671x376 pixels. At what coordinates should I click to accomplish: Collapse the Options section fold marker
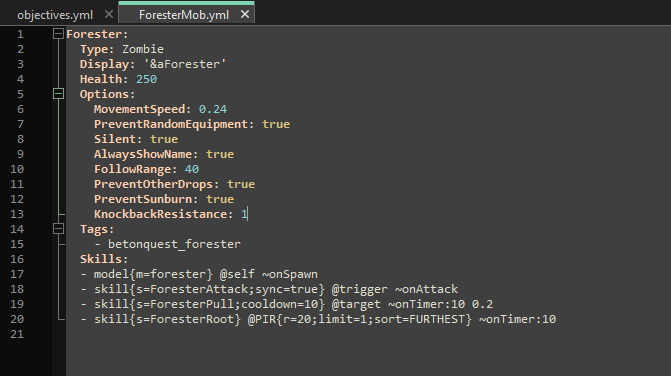coord(59,94)
